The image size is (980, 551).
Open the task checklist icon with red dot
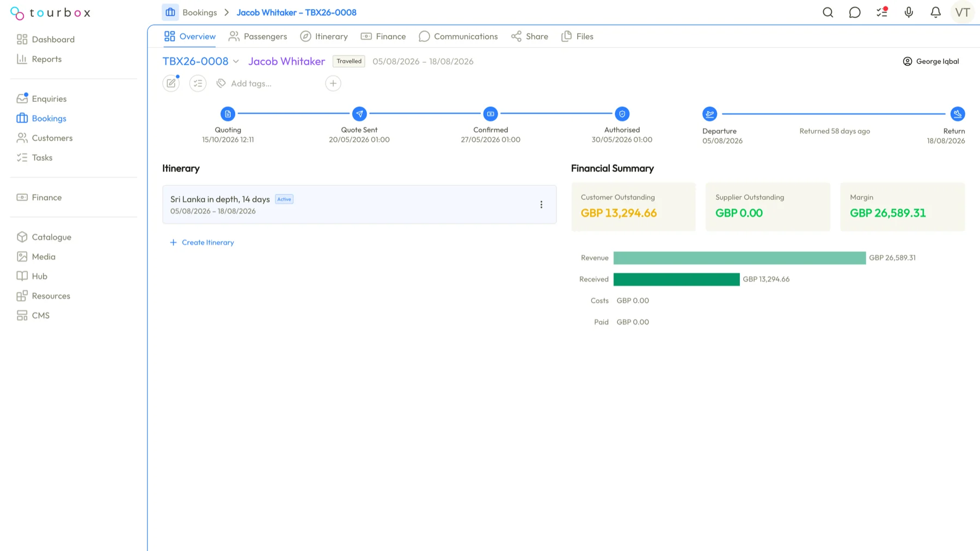[x=882, y=12]
